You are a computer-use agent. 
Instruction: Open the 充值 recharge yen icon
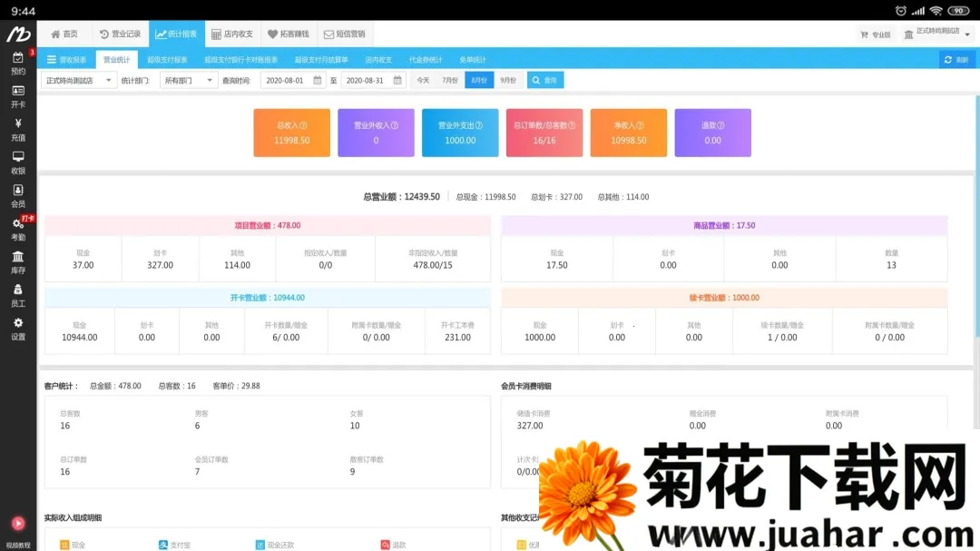(18, 124)
